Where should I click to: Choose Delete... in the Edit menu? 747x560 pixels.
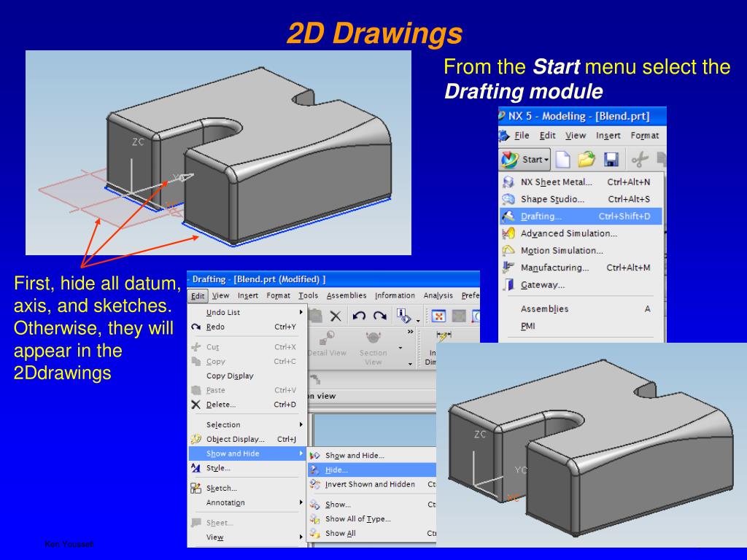tap(248, 405)
